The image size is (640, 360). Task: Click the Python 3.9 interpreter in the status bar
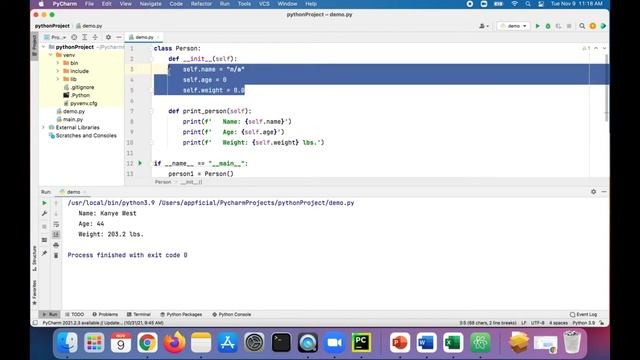[583, 323]
